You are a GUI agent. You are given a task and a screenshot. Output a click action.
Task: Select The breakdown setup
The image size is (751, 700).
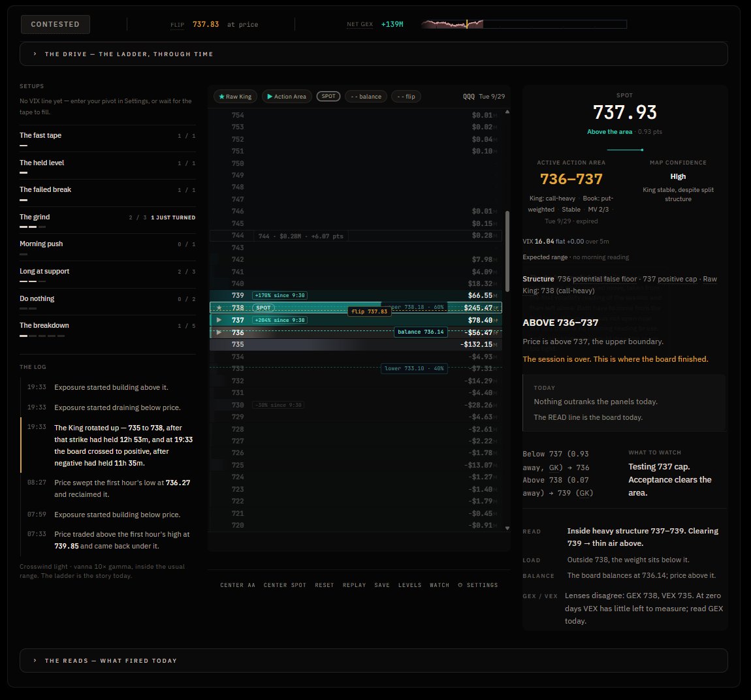click(x=108, y=328)
